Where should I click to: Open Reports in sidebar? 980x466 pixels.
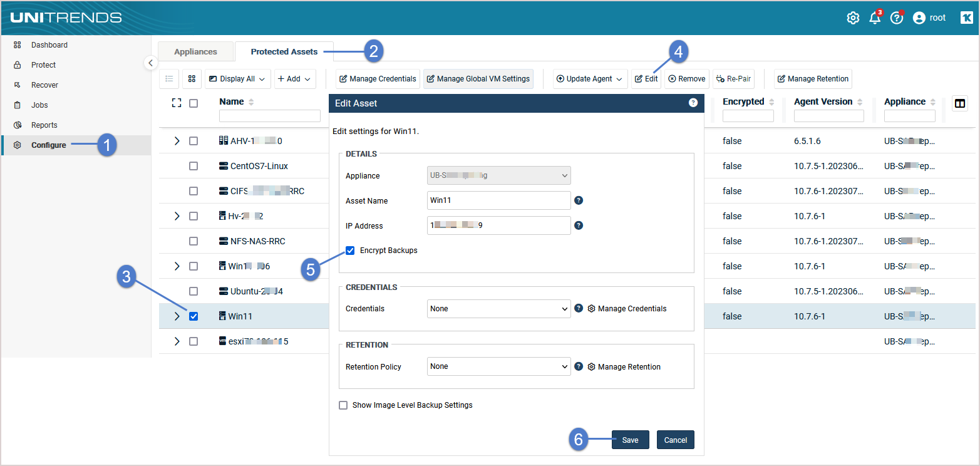click(76, 125)
